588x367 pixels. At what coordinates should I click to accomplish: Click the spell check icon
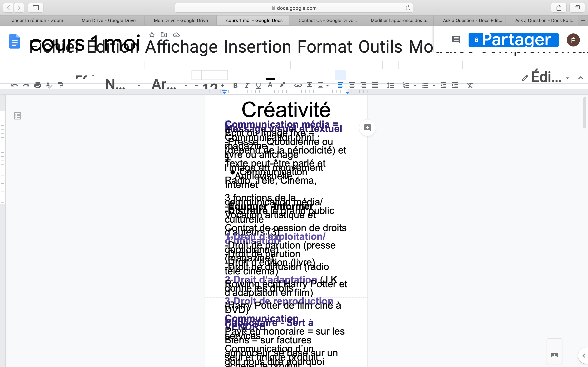pos(49,85)
